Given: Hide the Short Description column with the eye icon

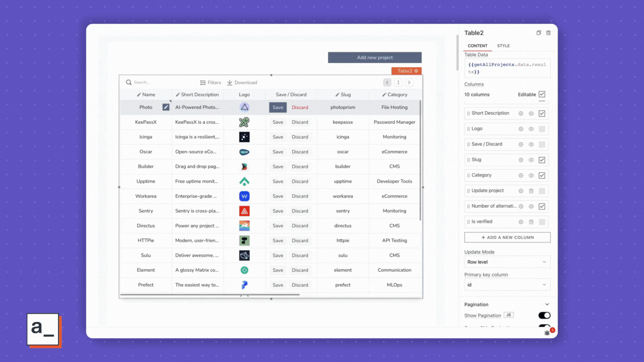Looking at the screenshot, I should 531,114.
